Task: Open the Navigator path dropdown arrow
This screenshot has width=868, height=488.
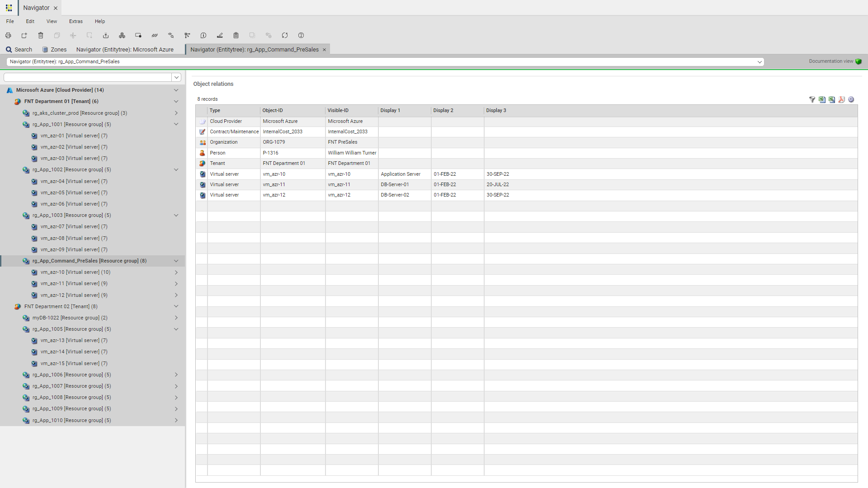Action: tap(759, 62)
